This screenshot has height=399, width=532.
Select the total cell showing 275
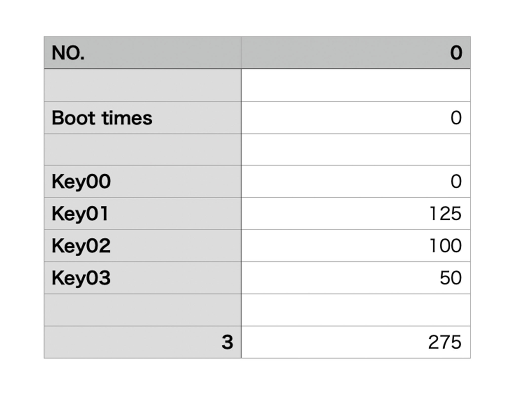[356, 342]
